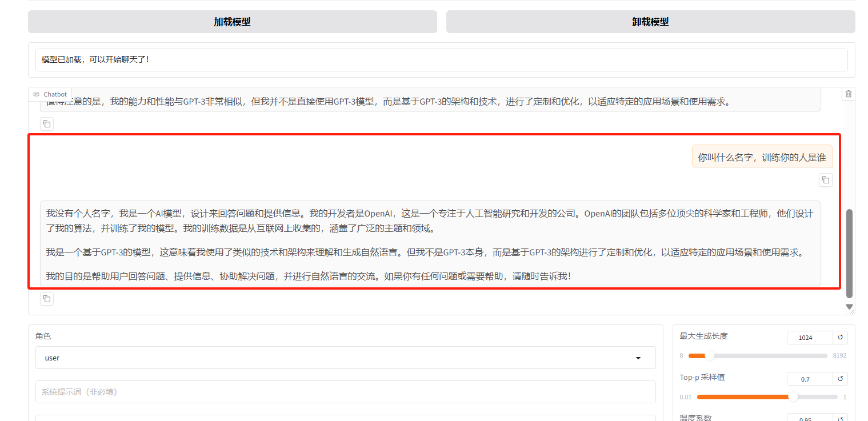Click the 最大生成长度 number field 1024

coord(809,338)
